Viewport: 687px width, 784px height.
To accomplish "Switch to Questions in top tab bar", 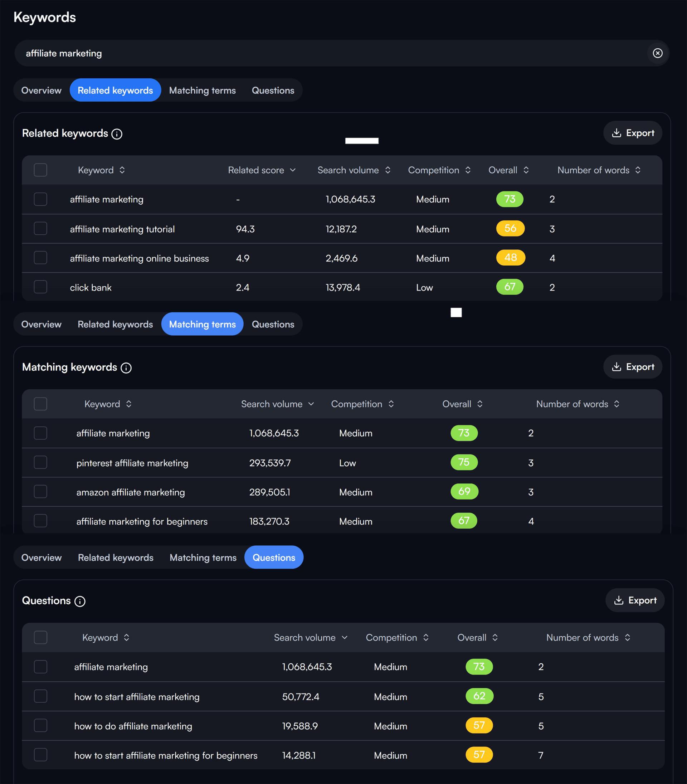I will [273, 91].
